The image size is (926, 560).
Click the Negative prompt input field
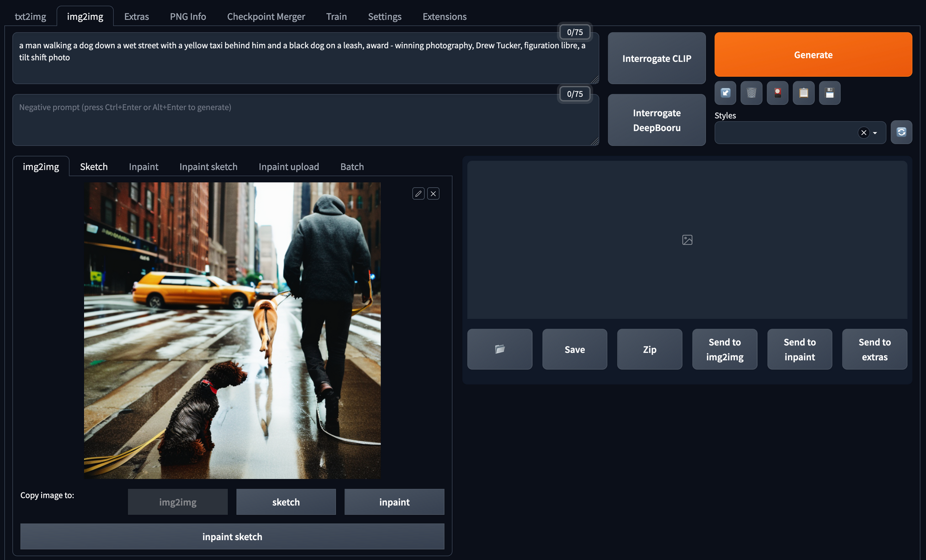coord(305,118)
